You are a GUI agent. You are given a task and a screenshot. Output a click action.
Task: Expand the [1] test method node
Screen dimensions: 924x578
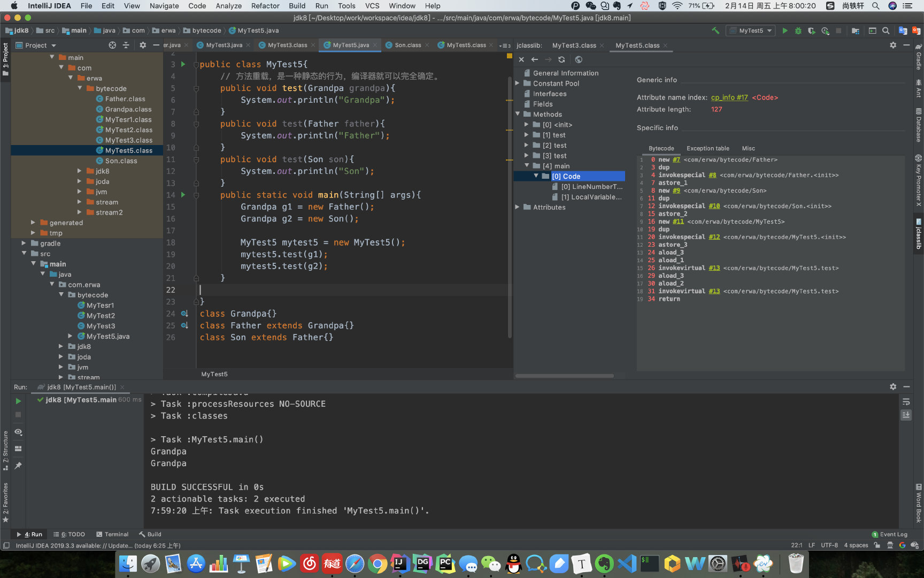(x=527, y=135)
